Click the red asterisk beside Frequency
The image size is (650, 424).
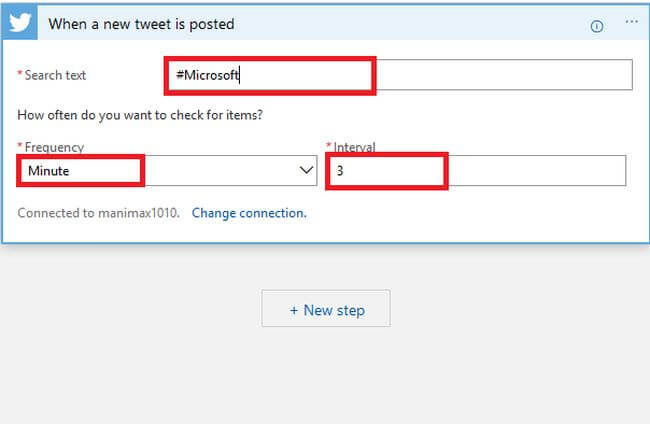(19, 147)
